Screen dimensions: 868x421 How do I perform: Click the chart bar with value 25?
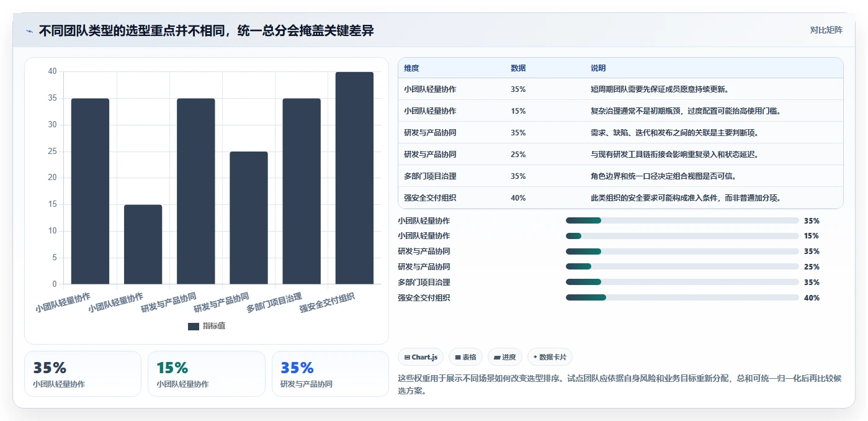pyautogui.click(x=249, y=218)
